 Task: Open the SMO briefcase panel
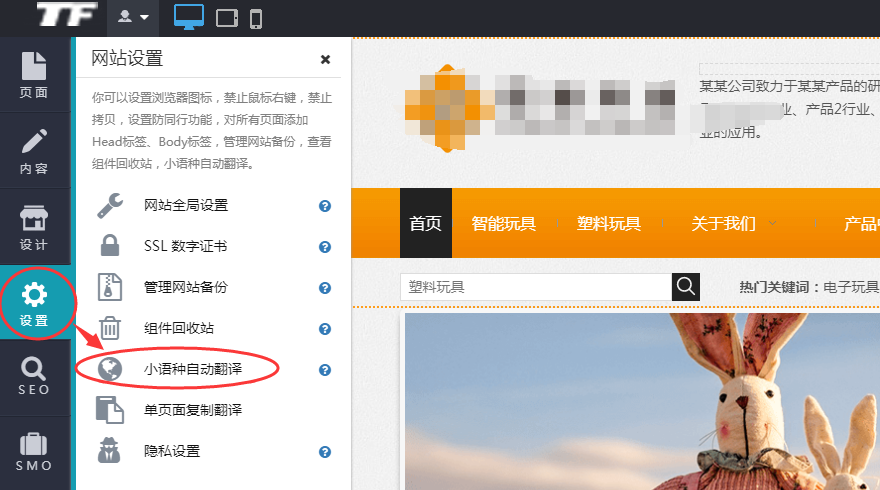click(x=34, y=451)
